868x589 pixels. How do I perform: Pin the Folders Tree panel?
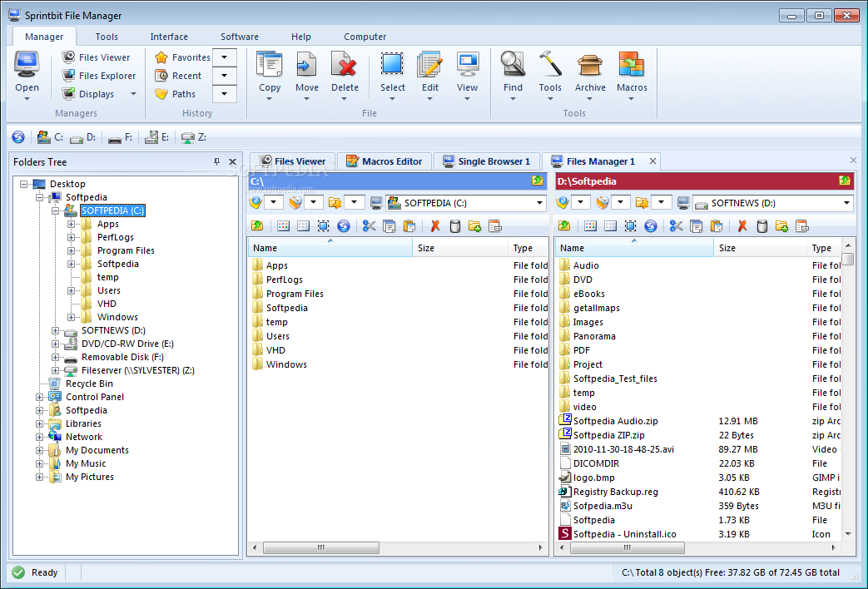click(217, 161)
